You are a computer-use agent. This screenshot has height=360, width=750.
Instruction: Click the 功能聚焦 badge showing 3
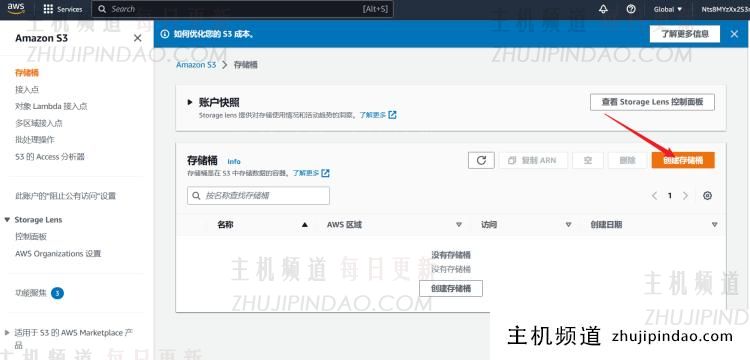coord(57,293)
